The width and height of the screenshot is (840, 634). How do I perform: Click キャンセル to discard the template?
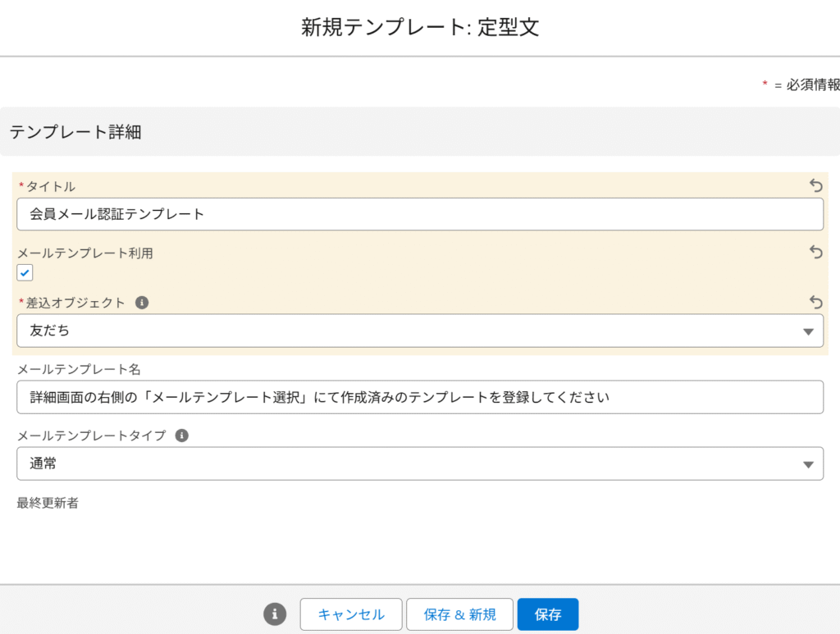coord(351,614)
